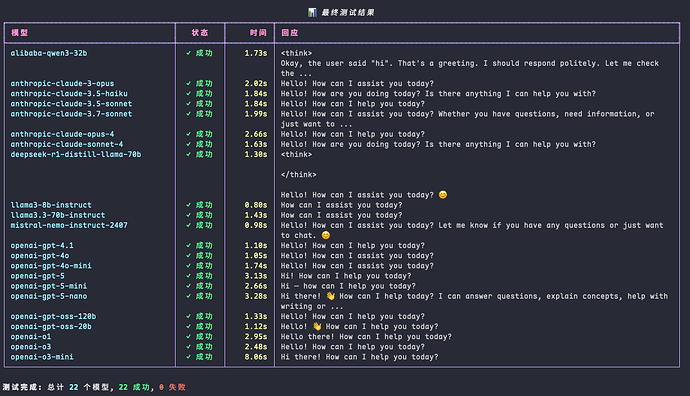Click the bar chart emoji in the title

coord(312,12)
